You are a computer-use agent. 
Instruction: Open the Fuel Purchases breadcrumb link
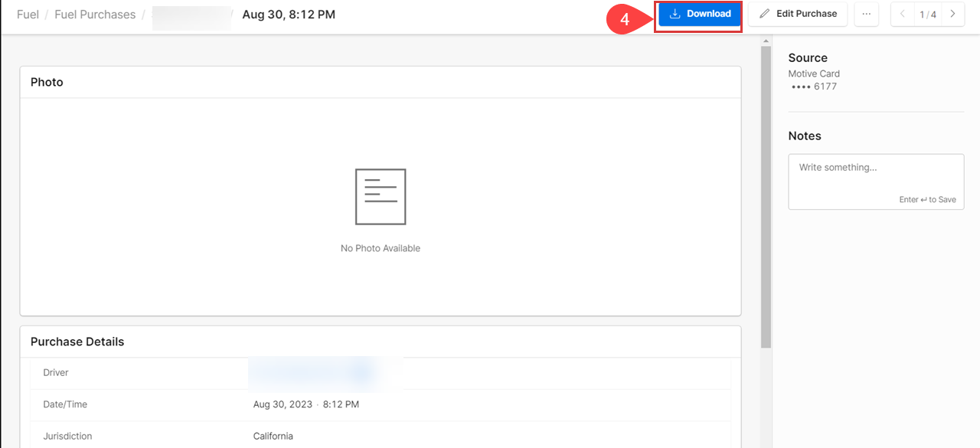pos(95,15)
